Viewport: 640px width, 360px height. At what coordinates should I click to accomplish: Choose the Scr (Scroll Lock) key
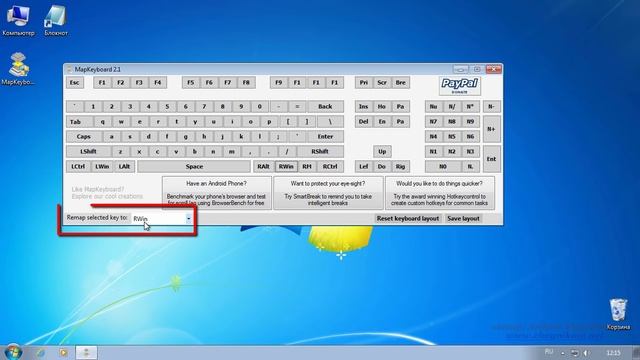point(382,82)
